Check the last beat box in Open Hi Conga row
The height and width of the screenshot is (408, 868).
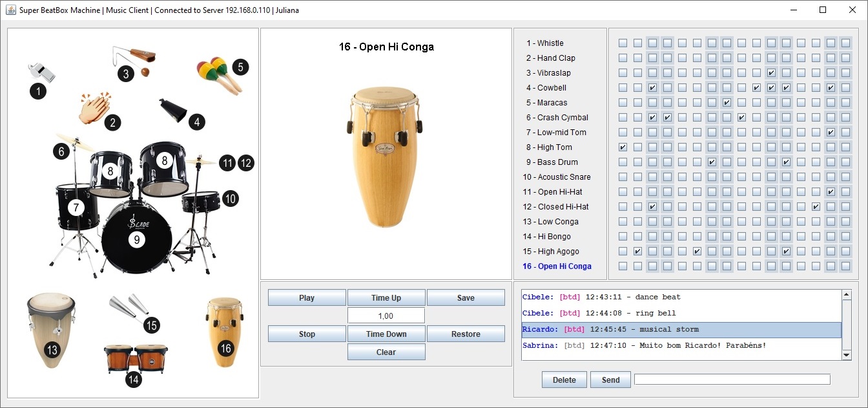pyautogui.click(x=845, y=266)
